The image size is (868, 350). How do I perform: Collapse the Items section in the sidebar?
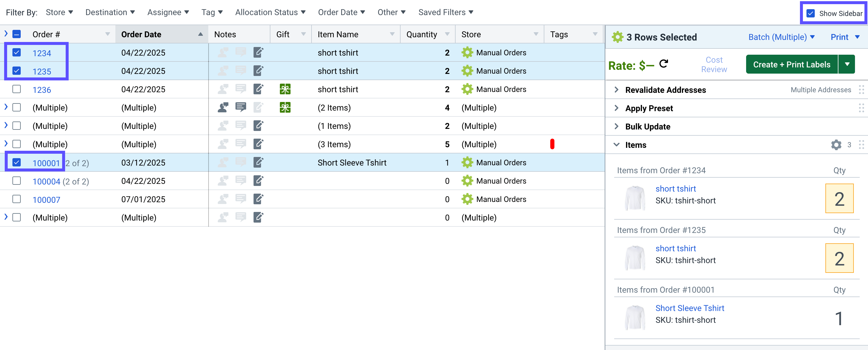pos(616,145)
